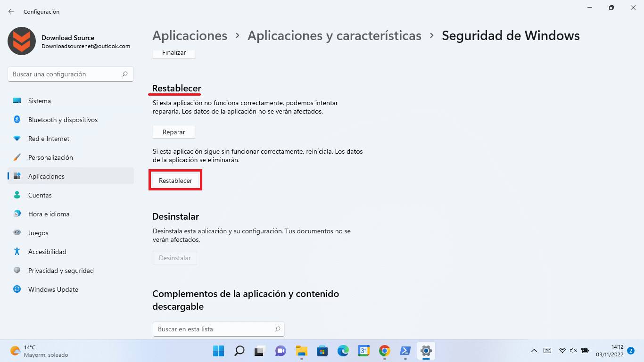This screenshot has height=362, width=644.
Task: Click the Reparar button
Action: [x=174, y=132]
